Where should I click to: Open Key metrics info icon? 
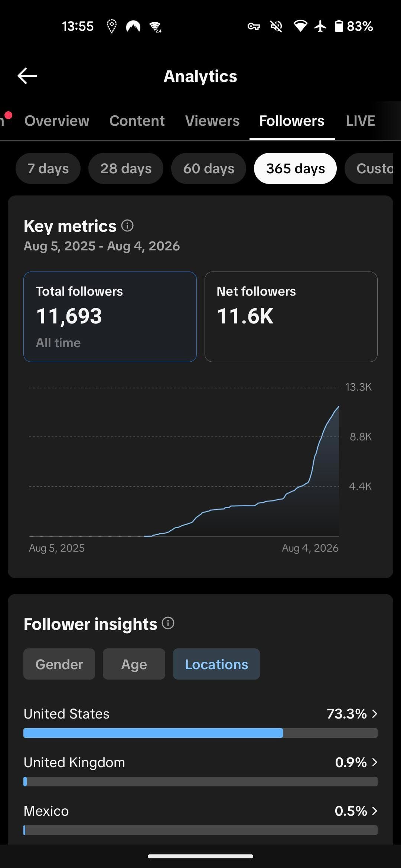(x=127, y=226)
